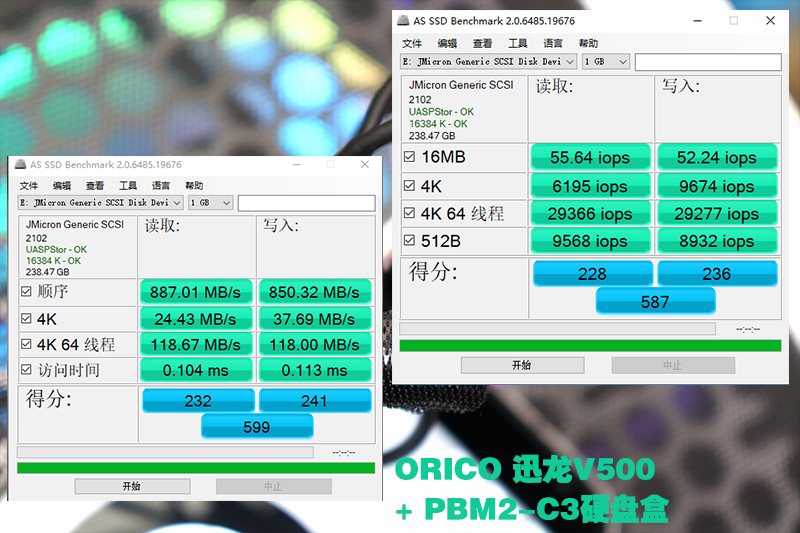Viewport: 800px width, 533px height.
Task: Click the 118.67 MB/s read result
Action: [196, 344]
